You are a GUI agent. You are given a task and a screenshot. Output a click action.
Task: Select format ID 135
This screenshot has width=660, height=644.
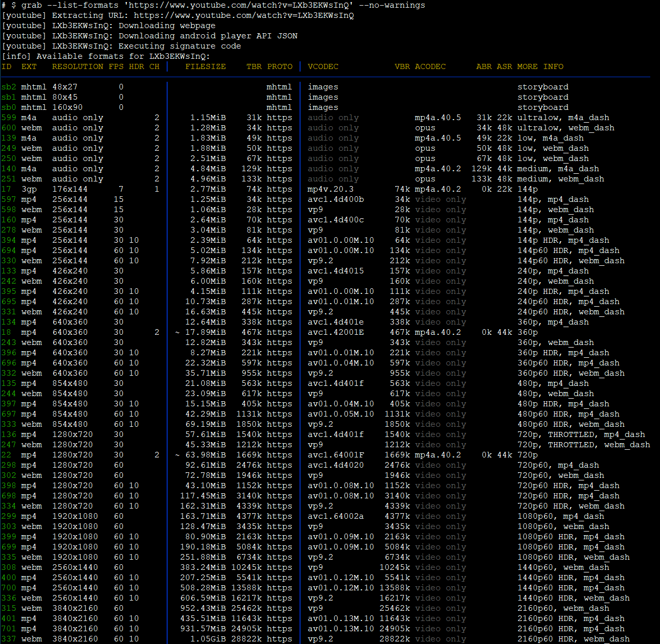tap(9, 383)
